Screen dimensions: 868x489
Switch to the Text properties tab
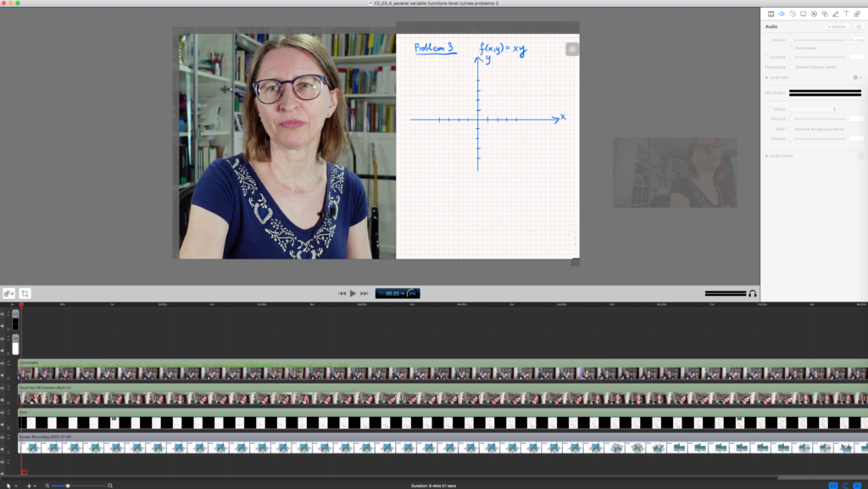point(846,14)
